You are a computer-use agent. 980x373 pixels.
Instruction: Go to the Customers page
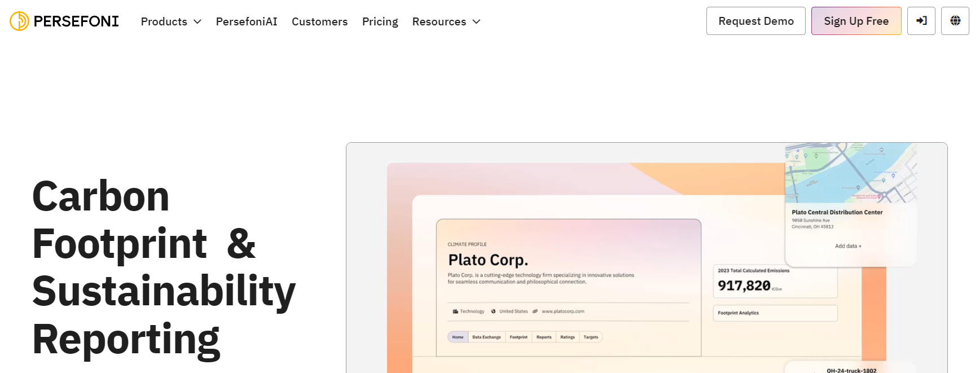[319, 21]
